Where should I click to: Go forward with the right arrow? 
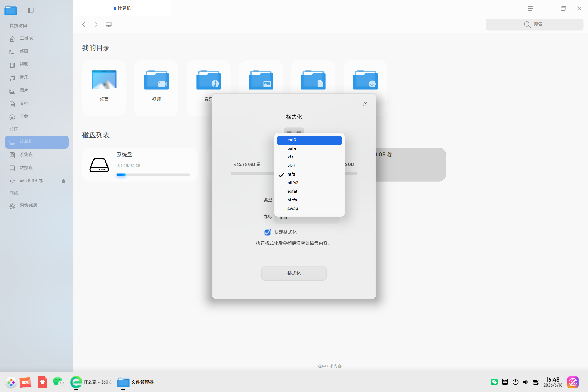[96, 24]
